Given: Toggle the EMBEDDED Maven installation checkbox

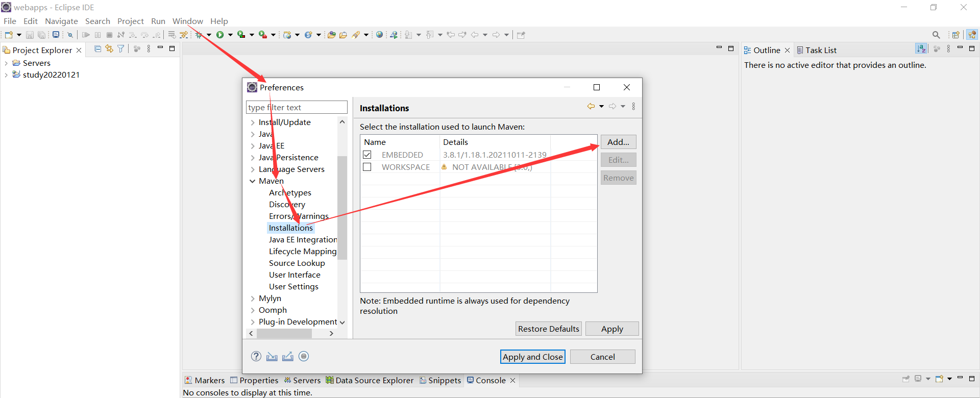Looking at the screenshot, I should pyautogui.click(x=367, y=154).
